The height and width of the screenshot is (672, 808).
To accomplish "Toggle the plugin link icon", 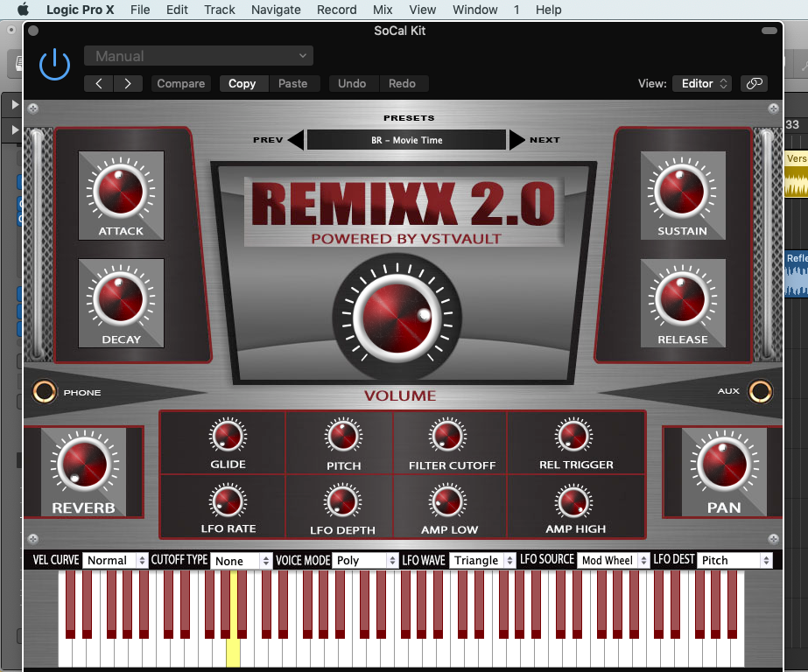I will coord(754,83).
